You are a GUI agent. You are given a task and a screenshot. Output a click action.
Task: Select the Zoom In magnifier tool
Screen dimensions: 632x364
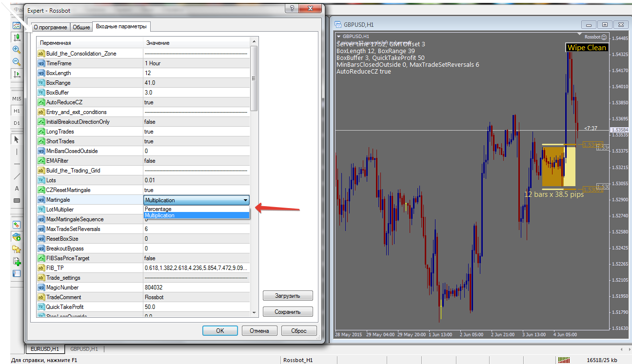click(17, 50)
